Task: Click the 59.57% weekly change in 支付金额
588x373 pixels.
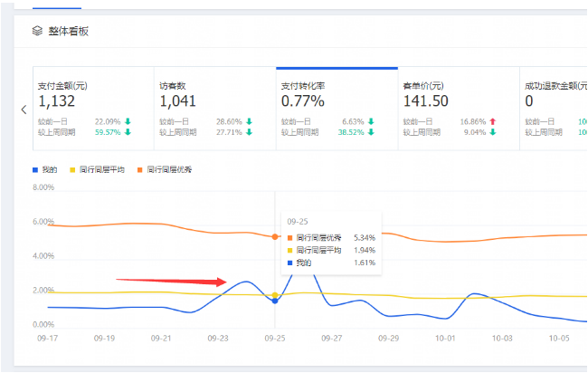Action: (108, 132)
